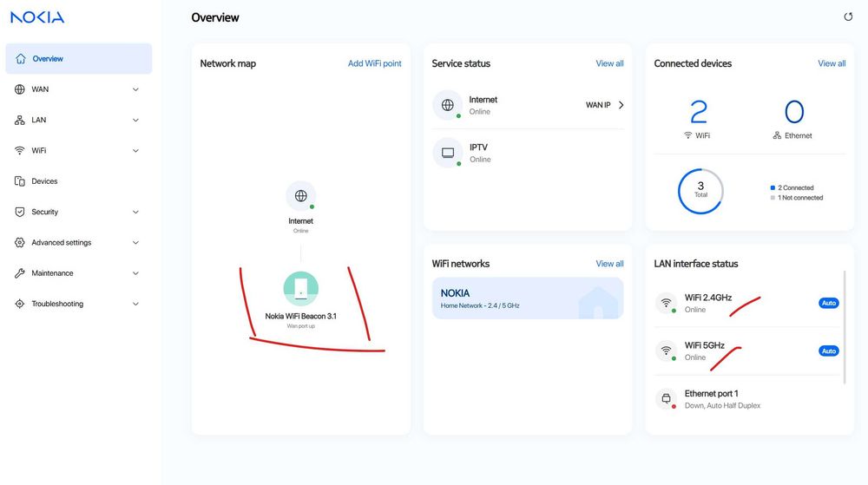868x485 pixels.
Task: Click the LAN interface status scrollbar
Action: click(845, 327)
